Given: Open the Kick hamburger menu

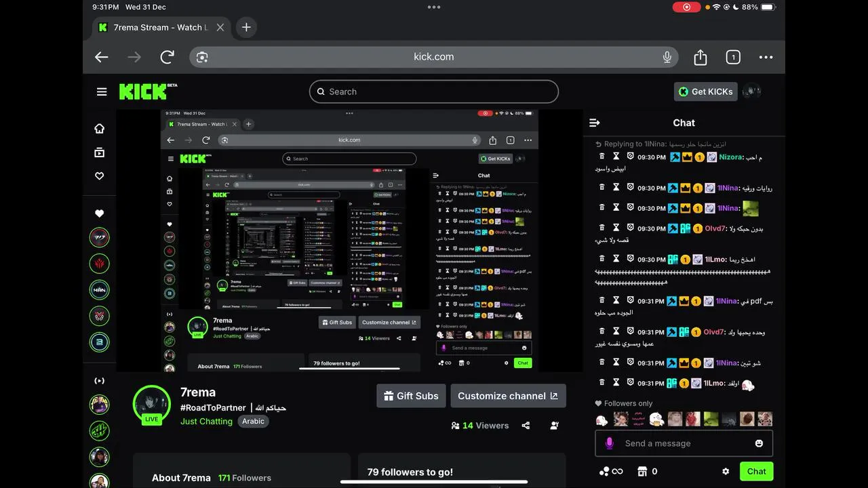Looking at the screenshot, I should [x=102, y=91].
